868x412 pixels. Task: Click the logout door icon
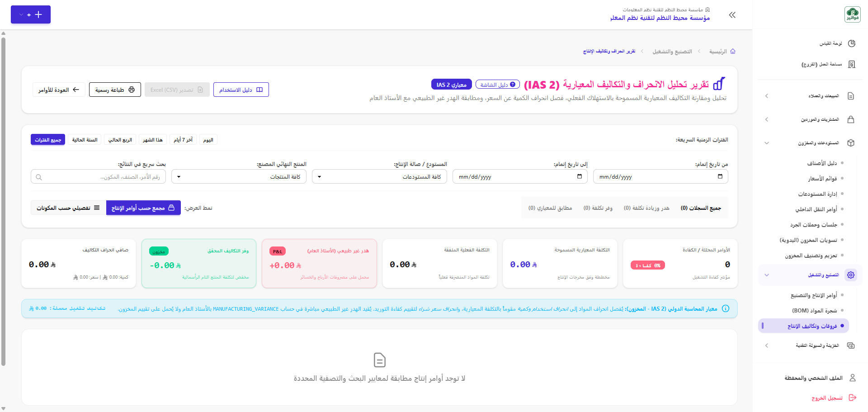(853, 398)
